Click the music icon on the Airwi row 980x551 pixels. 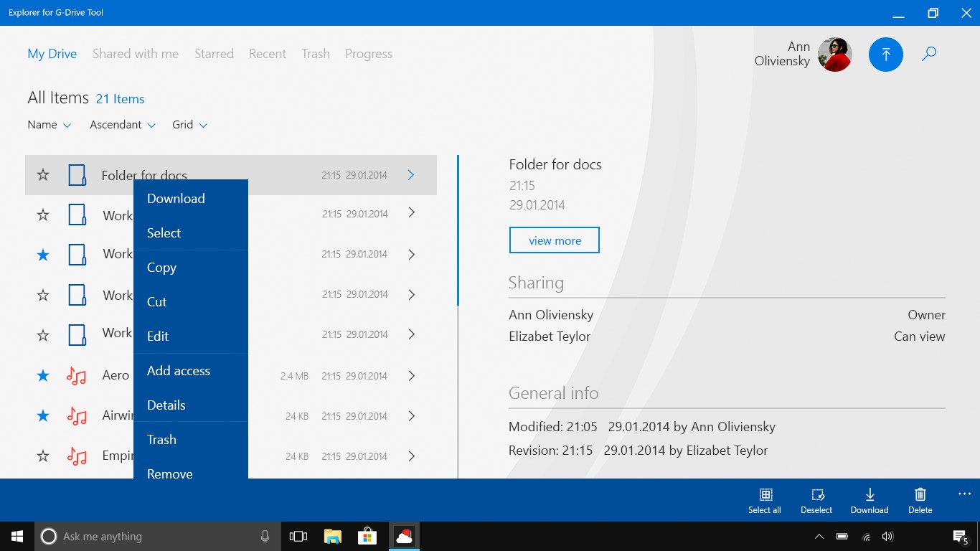76,415
